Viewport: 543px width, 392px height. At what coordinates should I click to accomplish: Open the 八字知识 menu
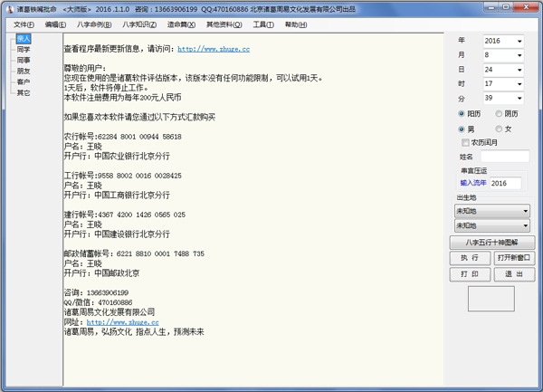pos(139,24)
